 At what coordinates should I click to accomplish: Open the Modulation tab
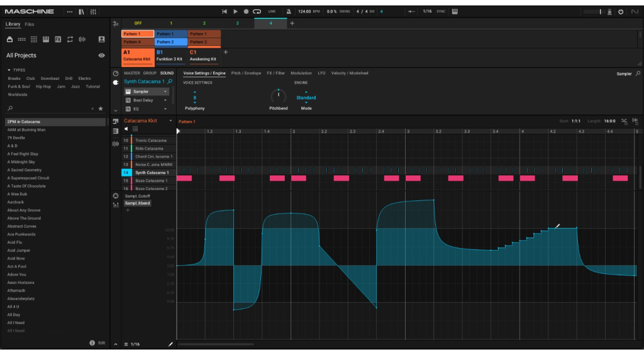301,74
